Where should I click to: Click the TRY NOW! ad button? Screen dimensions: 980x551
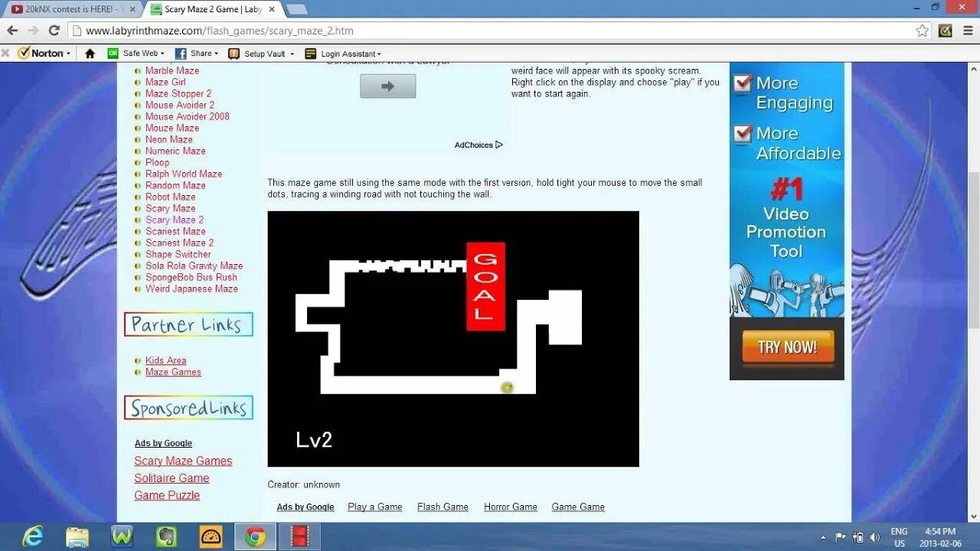click(x=787, y=347)
